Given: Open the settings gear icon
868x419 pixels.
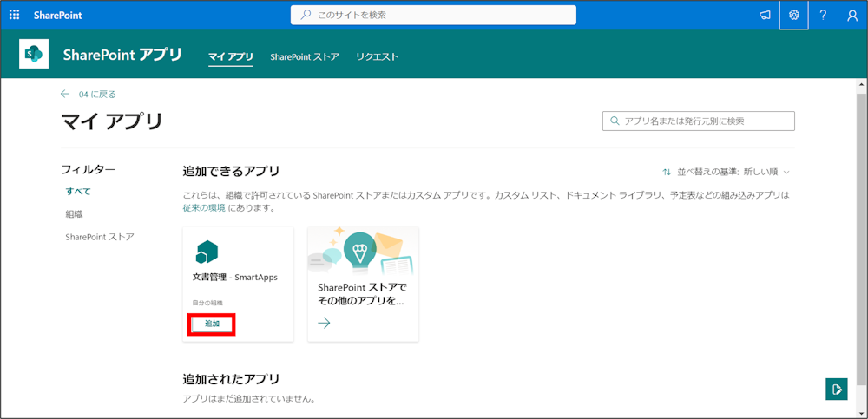Looking at the screenshot, I should (794, 15).
